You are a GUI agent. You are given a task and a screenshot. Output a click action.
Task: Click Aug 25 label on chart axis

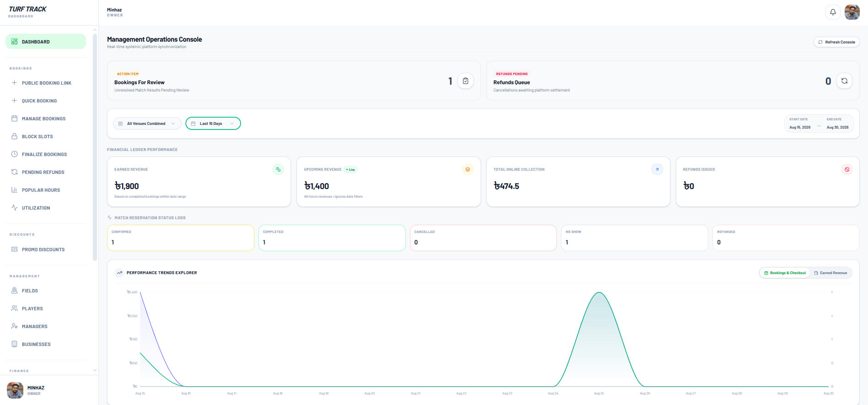pyautogui.click(x=599, y=394)
